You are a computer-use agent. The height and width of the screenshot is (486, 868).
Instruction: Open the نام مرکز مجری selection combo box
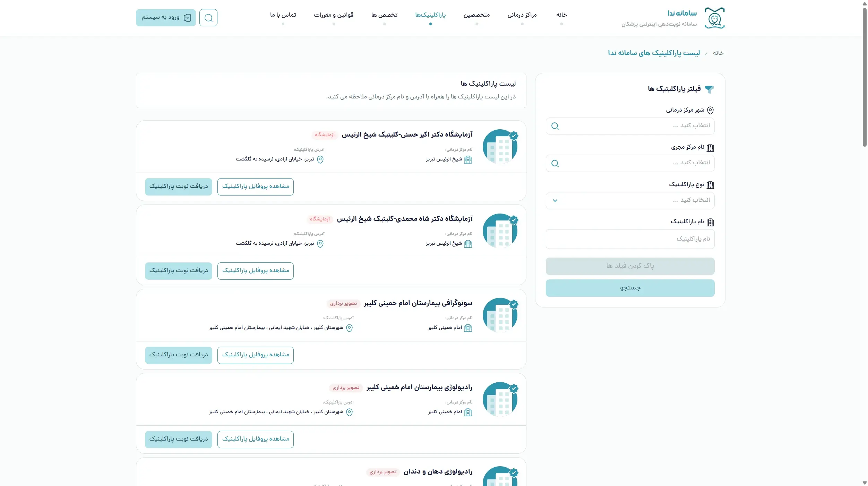pos(630,163)
